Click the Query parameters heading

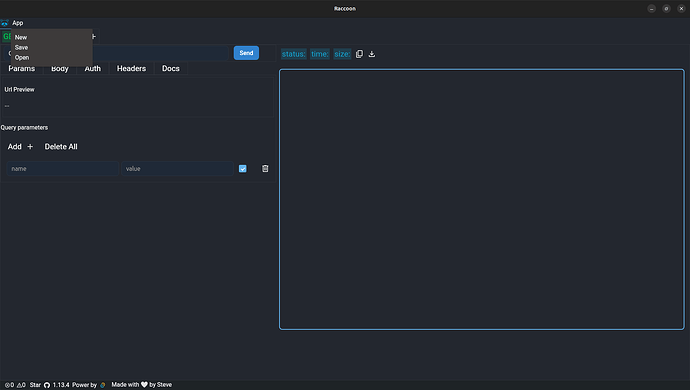[24, 128]
